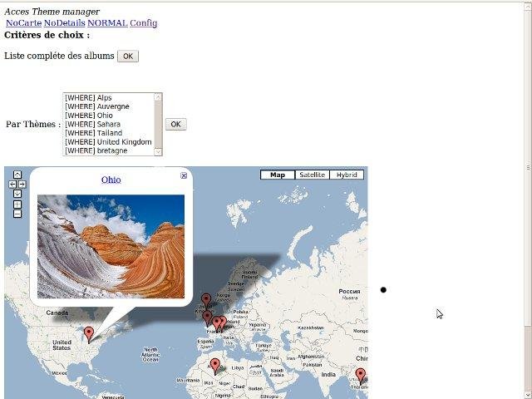Open the Ohio rock formation photo thumbnail
Image resolution: width=532 pixels, height=399 pixels.
[111, 247]
